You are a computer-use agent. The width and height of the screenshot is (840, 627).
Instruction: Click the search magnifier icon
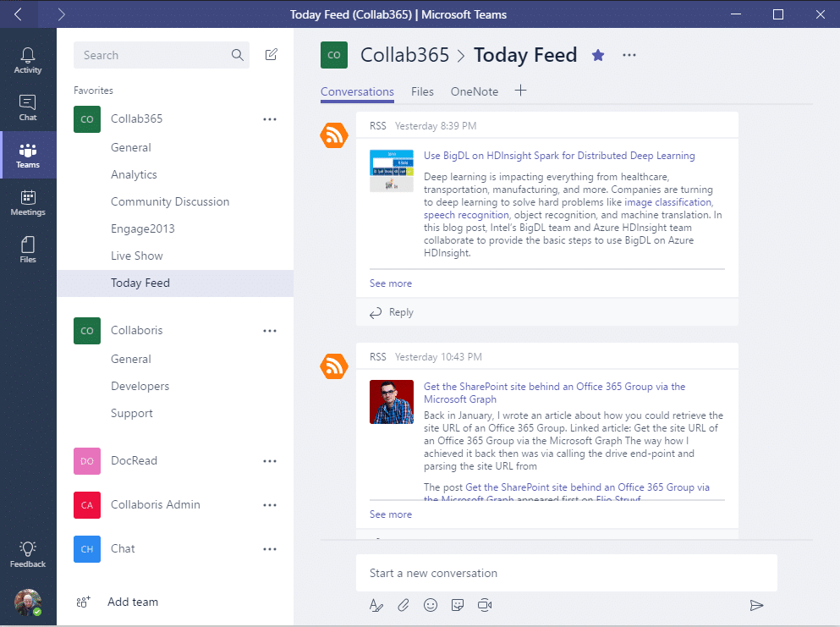pos(238,55)
